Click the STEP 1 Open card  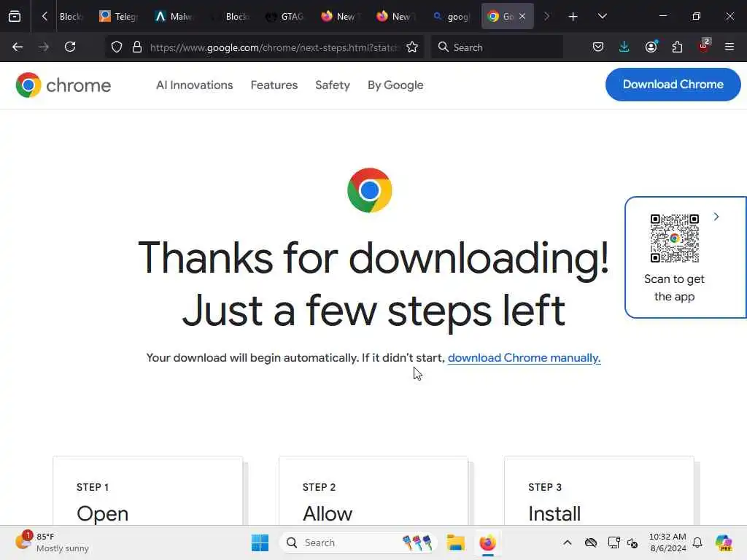[x=147, y=491]
